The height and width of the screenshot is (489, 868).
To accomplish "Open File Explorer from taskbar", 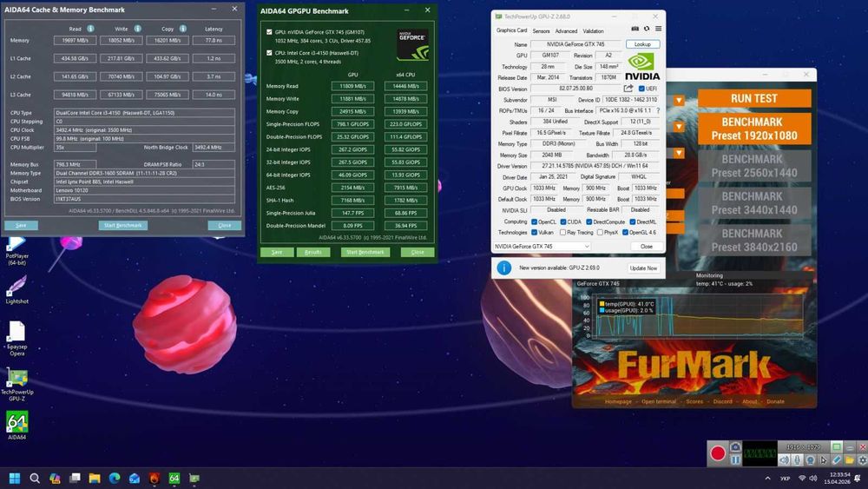I will [x=95, y=478].
